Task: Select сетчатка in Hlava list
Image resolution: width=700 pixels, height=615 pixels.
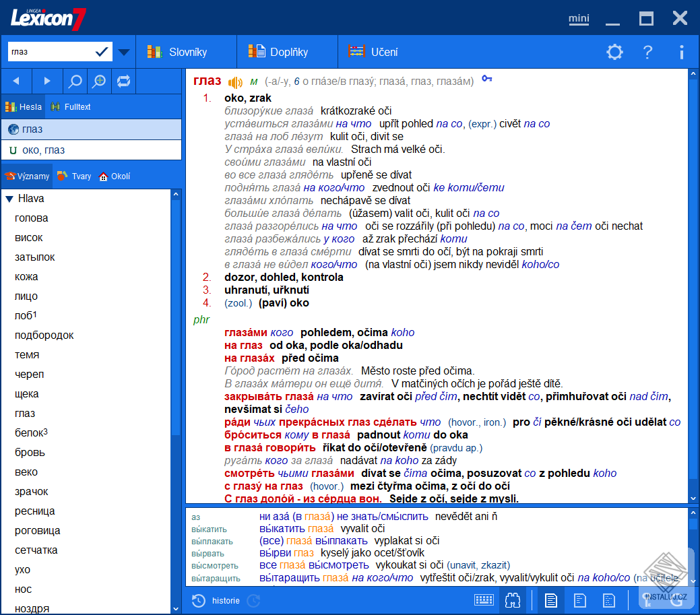Action: click(36, 550)
